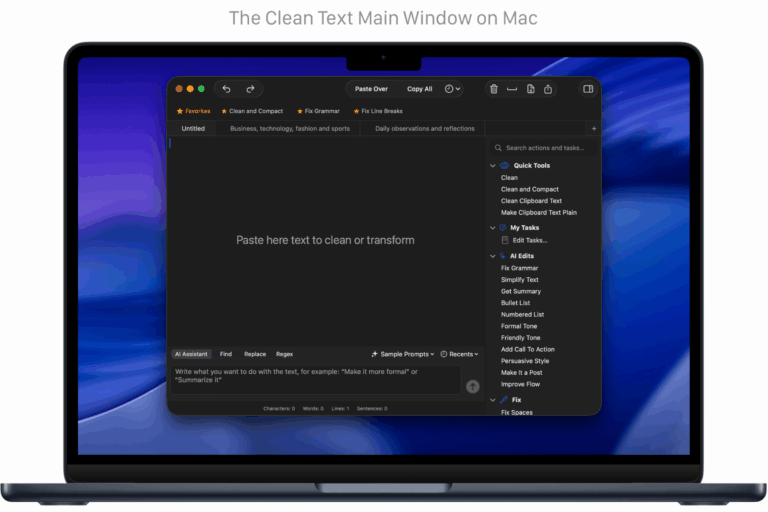Select Improve Flow
The width and height of the screenshot is (768, 512).
pos(520,385)
